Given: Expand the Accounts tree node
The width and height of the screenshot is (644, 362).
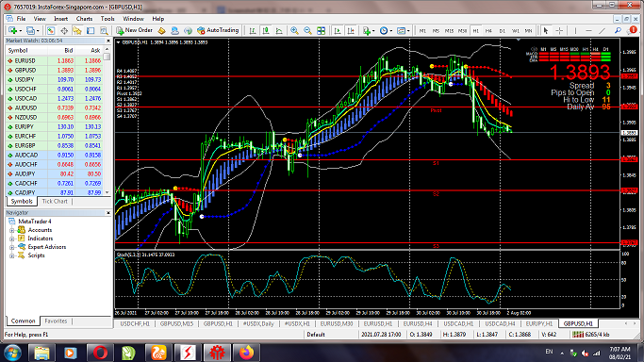Looking at the screenshot, I should tap(12, 230).
